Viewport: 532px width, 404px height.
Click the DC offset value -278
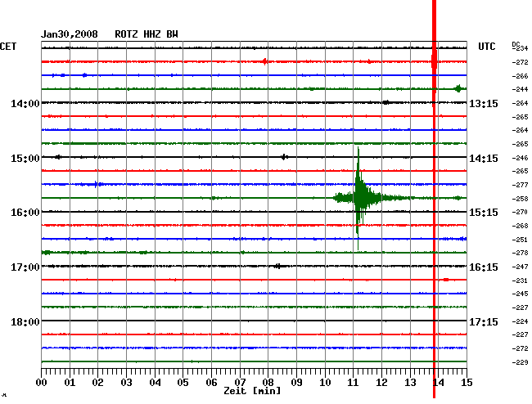pyautogui.click(x=520, y=253)
